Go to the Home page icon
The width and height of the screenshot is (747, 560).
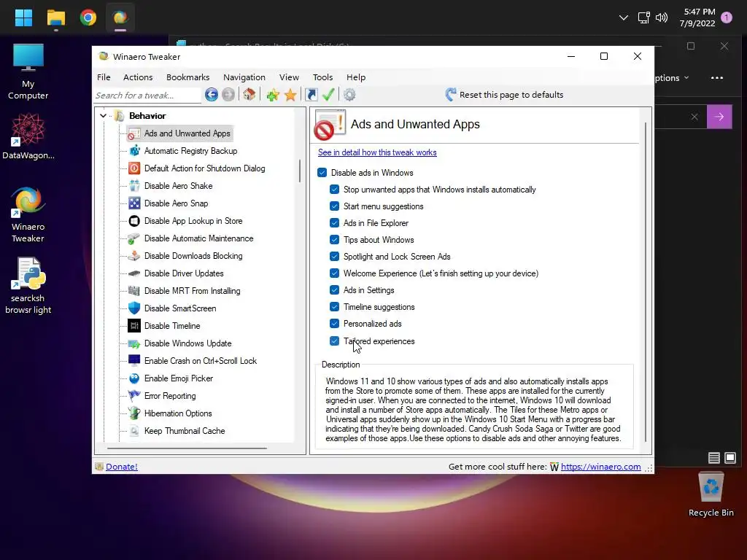click(249, 95)
